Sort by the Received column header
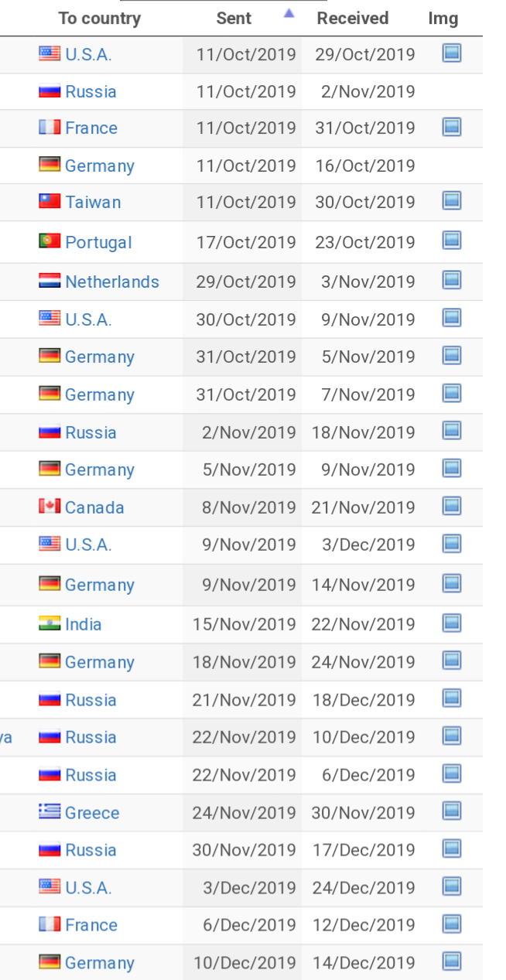Viewport: 506px width, 980px height. tap(353, 19)
